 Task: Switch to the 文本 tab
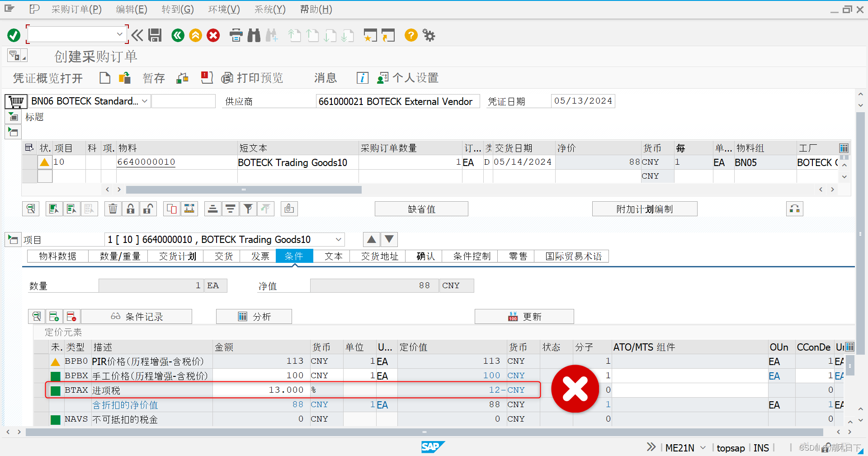[334, 256]
